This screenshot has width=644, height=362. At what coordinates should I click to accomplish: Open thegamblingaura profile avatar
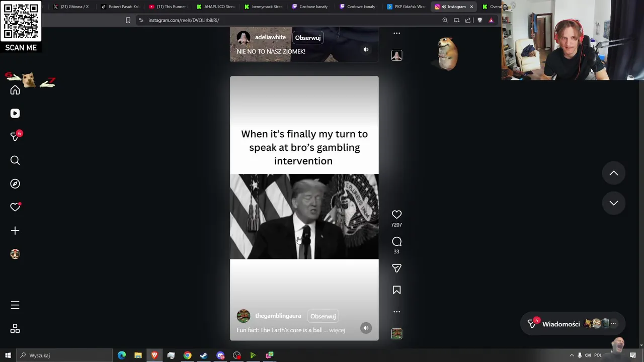pos(244,316)
